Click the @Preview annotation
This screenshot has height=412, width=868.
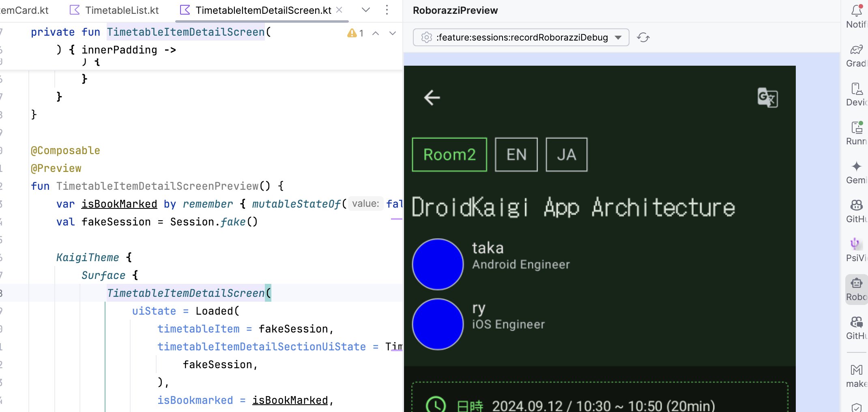tap(56, 168)
